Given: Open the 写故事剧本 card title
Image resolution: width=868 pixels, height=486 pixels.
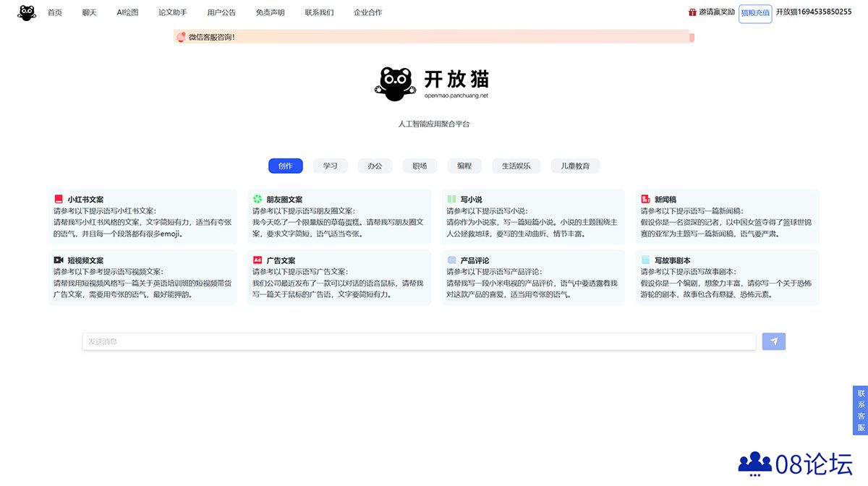Looking at the screenshot, I should [673, 260].
